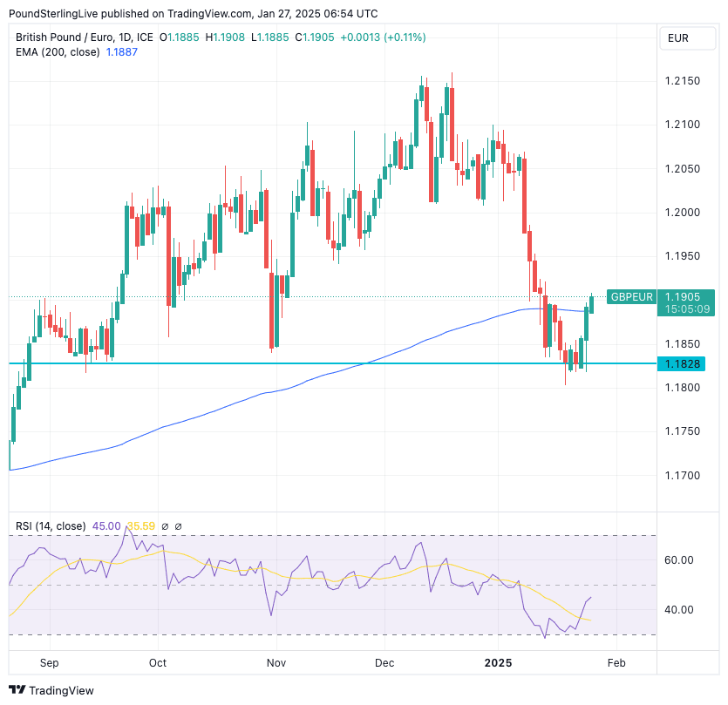728x705 pixels.
Task: Click the 1.1800 price axis label
Action: (682, 388)
